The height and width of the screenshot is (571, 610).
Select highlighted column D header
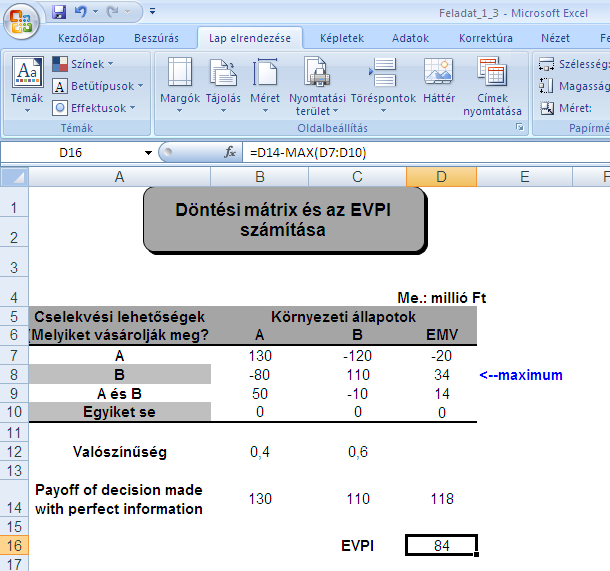click(442, 177)
